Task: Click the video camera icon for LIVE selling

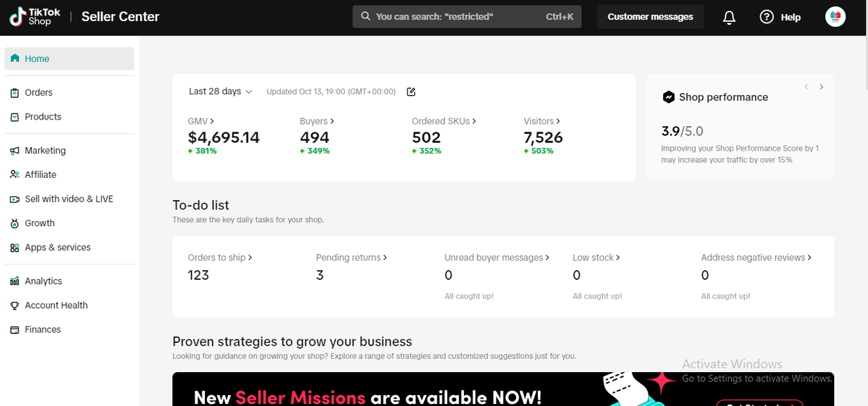Action: (14, 199)
